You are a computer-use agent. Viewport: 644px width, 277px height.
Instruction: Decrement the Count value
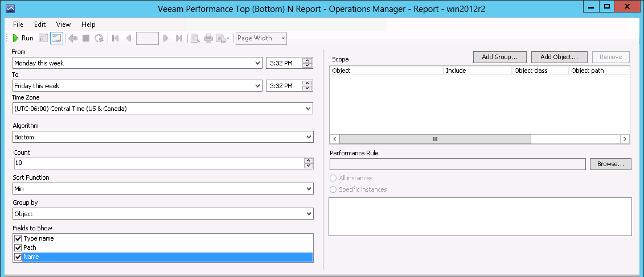[309, 166]
